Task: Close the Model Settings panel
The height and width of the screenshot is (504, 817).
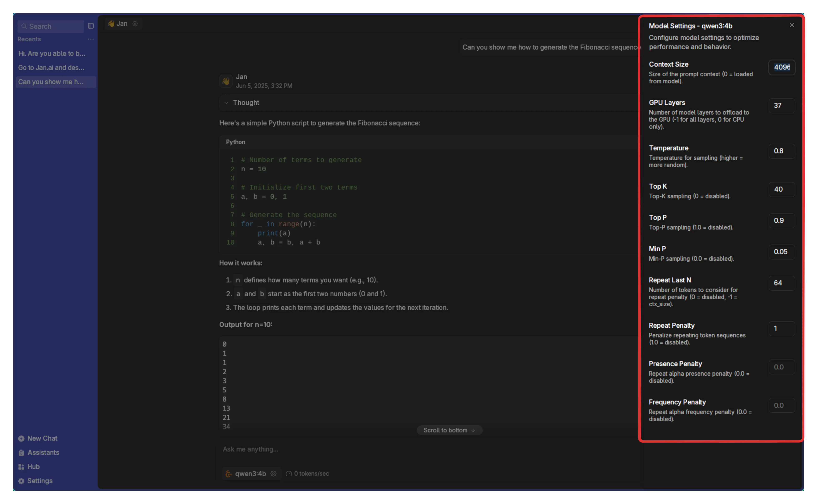Action: pos(792,25)
